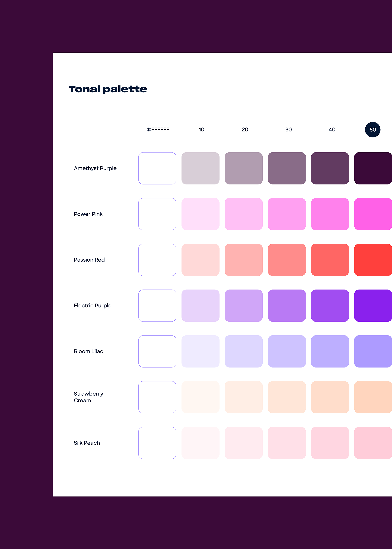Select the Power Pink 30 swatch

coord(287,214)
